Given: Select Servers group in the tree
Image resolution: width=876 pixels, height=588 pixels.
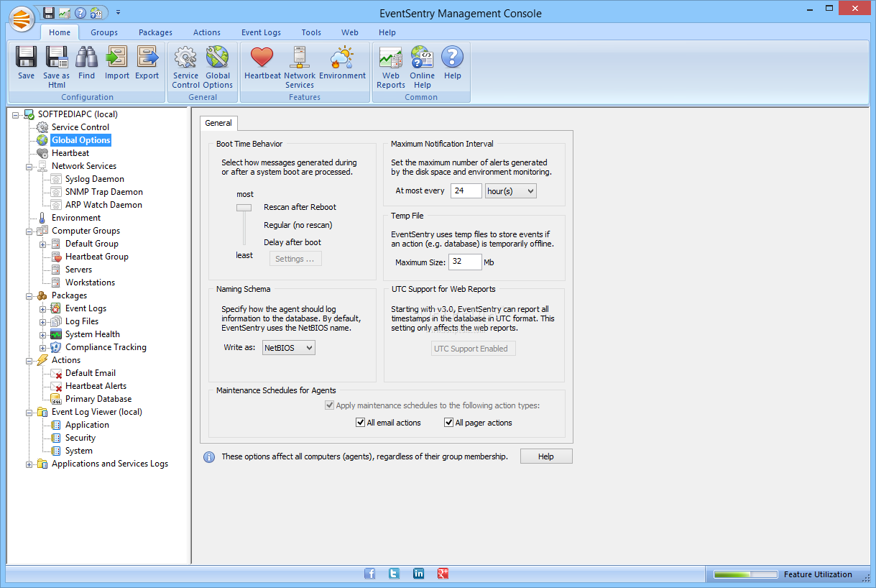Looking at the screenshot, I should click(78, 270).
